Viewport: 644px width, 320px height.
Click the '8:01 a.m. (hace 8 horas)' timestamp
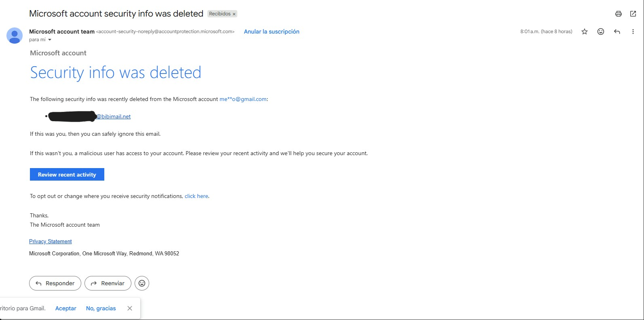click(x=546, y=32)
